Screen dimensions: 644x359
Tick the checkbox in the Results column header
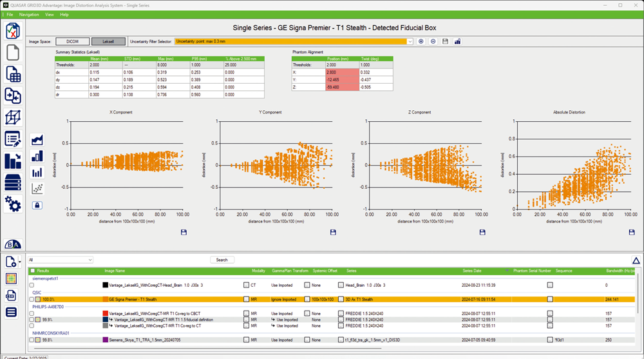pyautogui.click(x=32, y=271)
